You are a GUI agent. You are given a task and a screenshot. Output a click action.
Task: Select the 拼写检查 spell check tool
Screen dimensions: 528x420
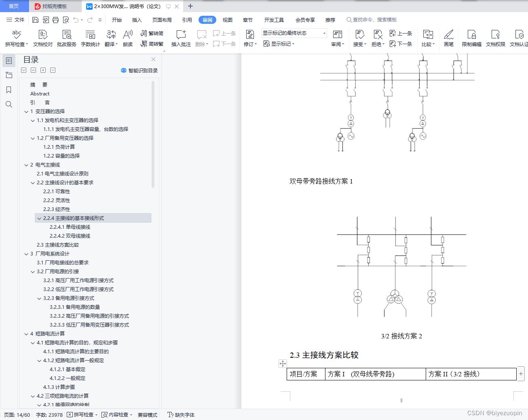(16, 38)
